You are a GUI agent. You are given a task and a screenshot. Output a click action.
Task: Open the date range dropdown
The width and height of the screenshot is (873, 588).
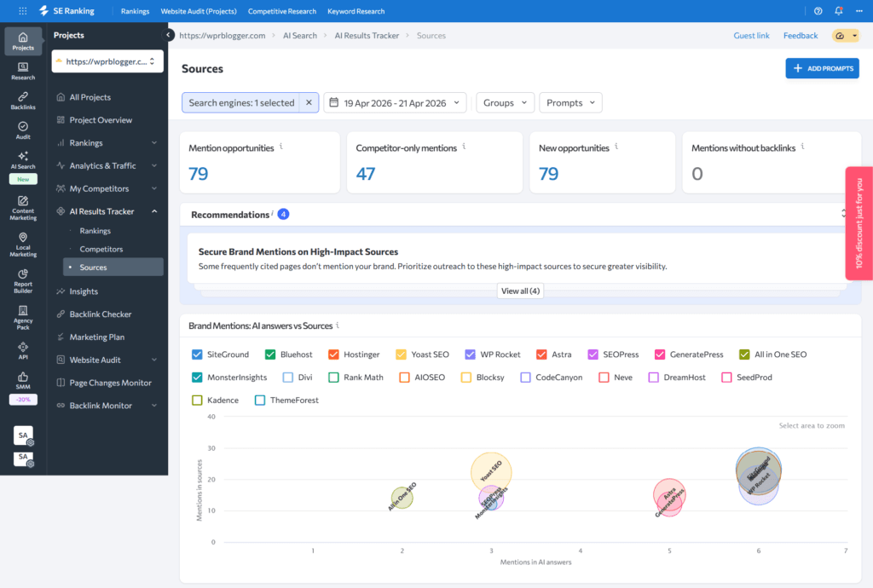(395, 103)
